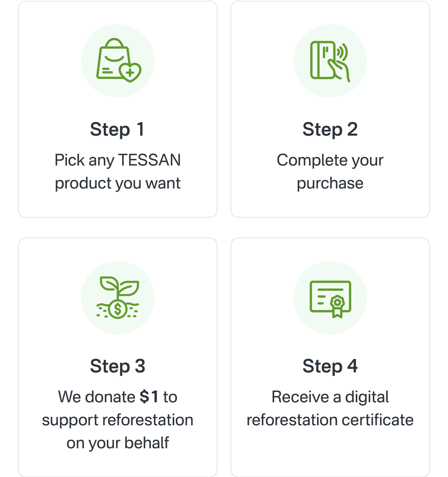This screenshot has height=477, width=448.
Task: Click the word "purchase" in Step 2
Action: pyautogui.click(x=330, y=183)
